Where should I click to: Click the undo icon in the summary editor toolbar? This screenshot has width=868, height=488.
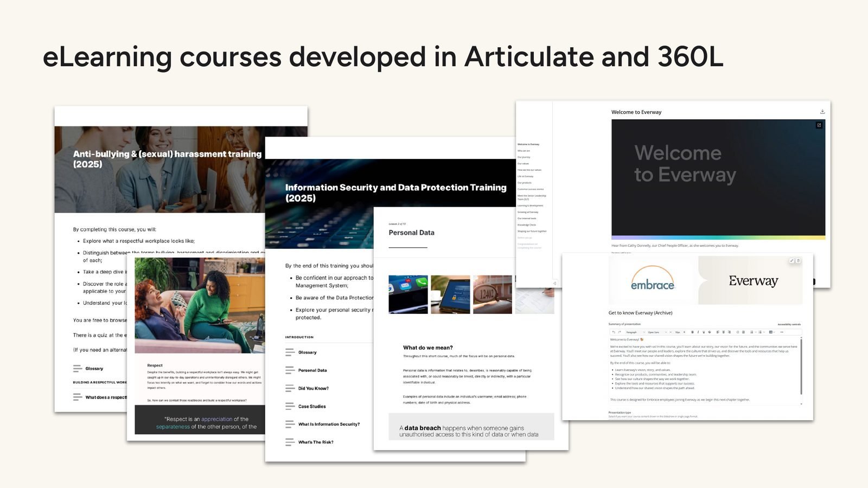pos(614,332)
